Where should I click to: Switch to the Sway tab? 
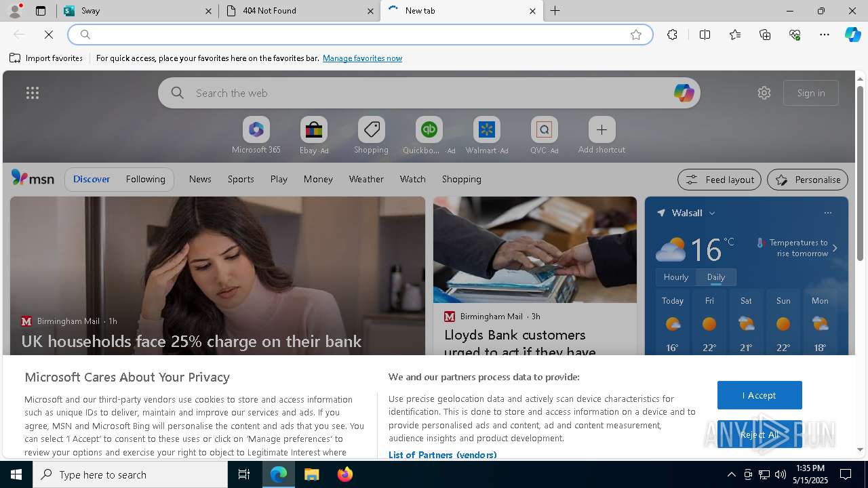[138, 11]
